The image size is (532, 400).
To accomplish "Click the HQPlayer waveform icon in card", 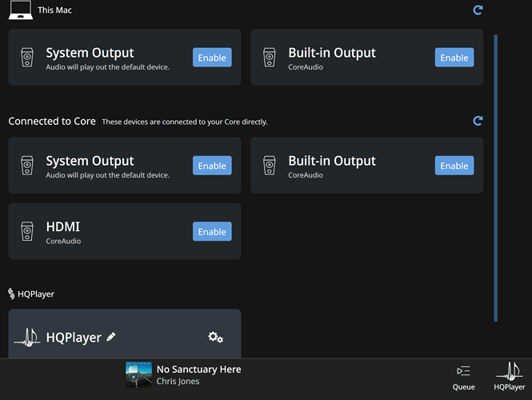I will point(27,338).
